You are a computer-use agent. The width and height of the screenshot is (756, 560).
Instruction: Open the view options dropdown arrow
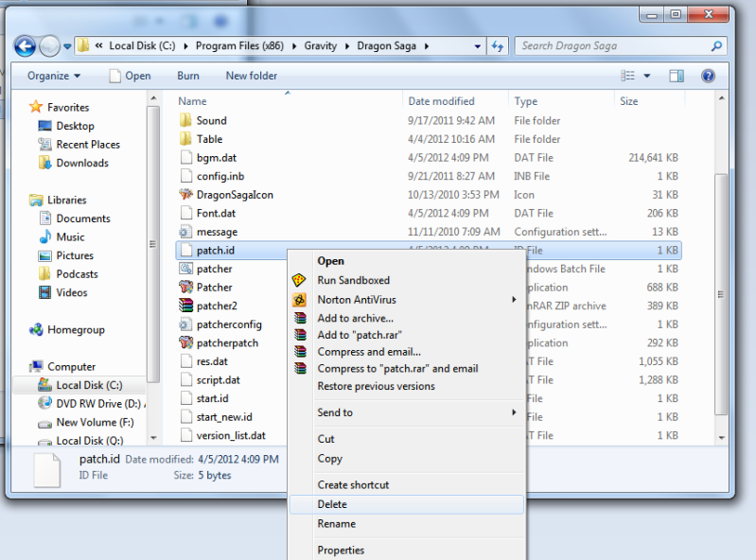647,76
